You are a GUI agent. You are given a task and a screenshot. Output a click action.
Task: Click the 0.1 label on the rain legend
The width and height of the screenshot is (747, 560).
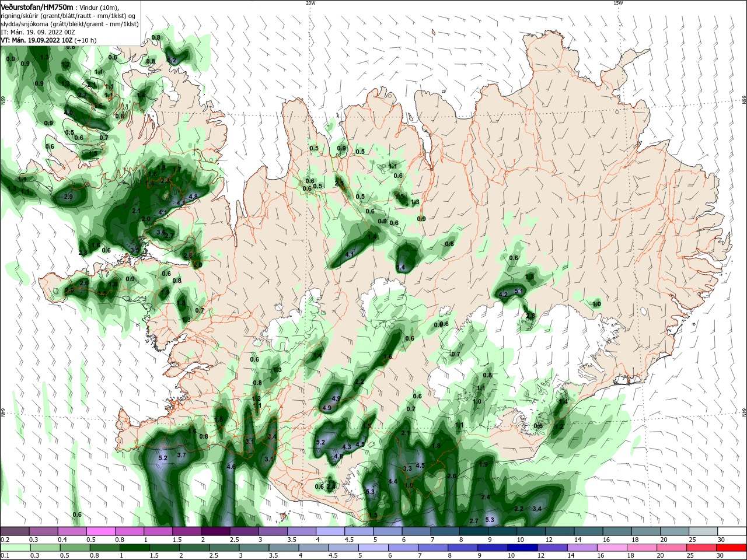click(5, 555)
